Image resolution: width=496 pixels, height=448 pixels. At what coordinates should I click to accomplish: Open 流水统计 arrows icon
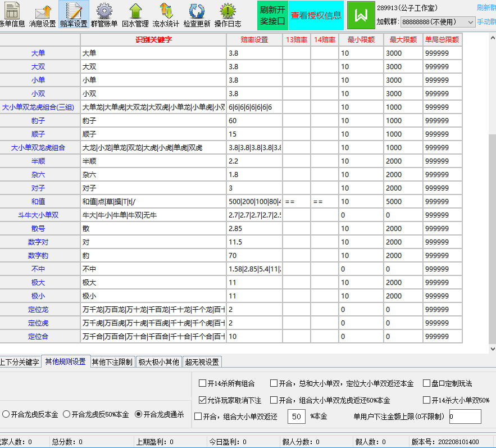tap(166, 11)
